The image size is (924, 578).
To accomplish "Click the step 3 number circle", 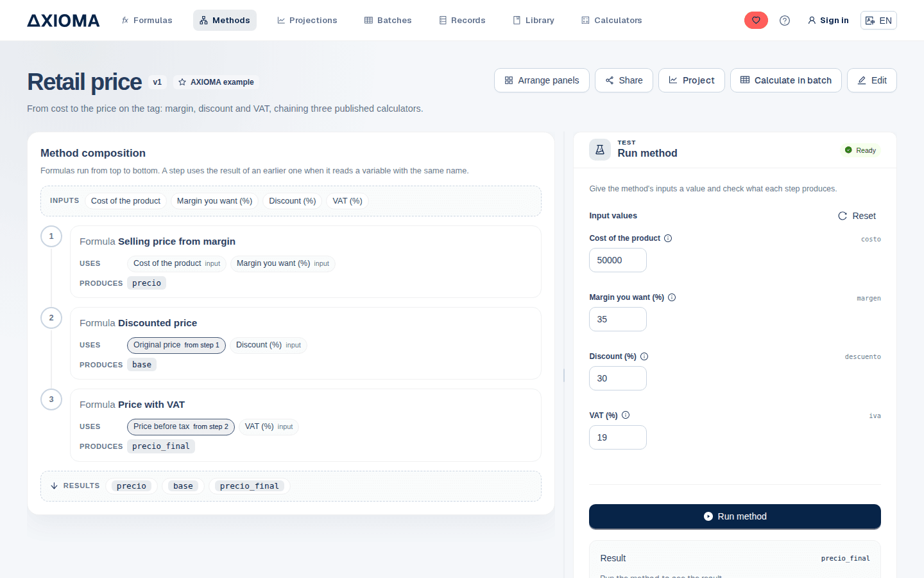I will click(51, 399).
